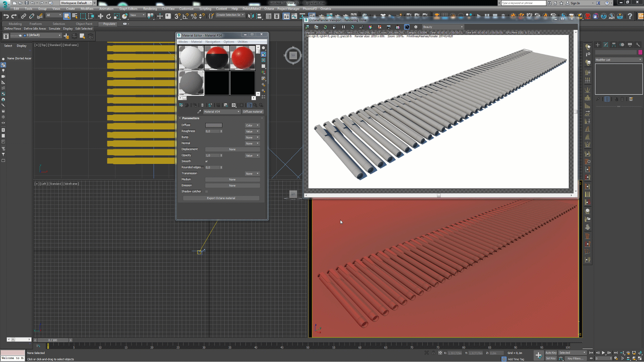Click the delete material trash icon
The width and height of the screenshot is (644, 362).
click(x=202, y=105)
